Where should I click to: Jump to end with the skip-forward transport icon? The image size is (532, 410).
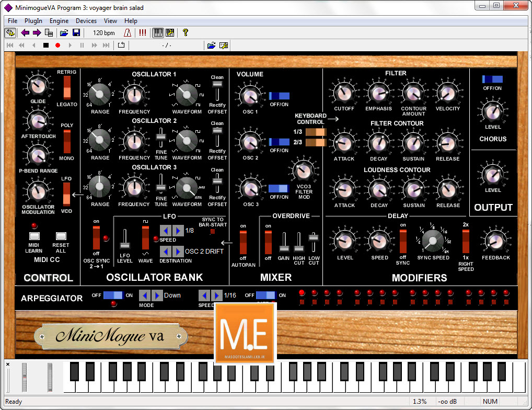point(106,45)
